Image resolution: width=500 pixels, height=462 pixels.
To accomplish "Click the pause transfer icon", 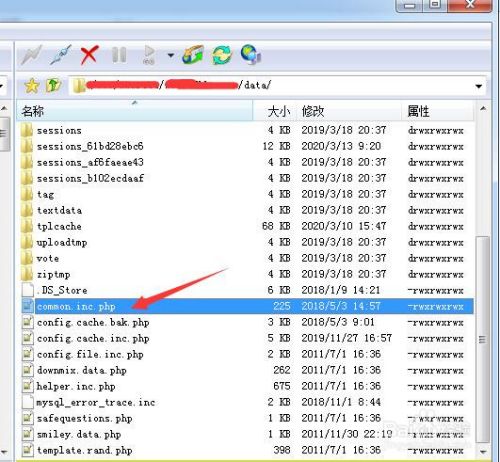I will coord(119,55).
